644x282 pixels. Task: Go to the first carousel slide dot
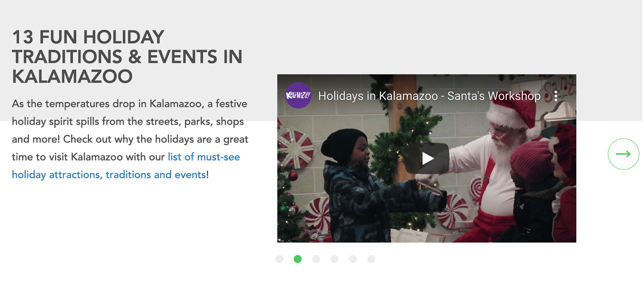[x=279, y=259]
